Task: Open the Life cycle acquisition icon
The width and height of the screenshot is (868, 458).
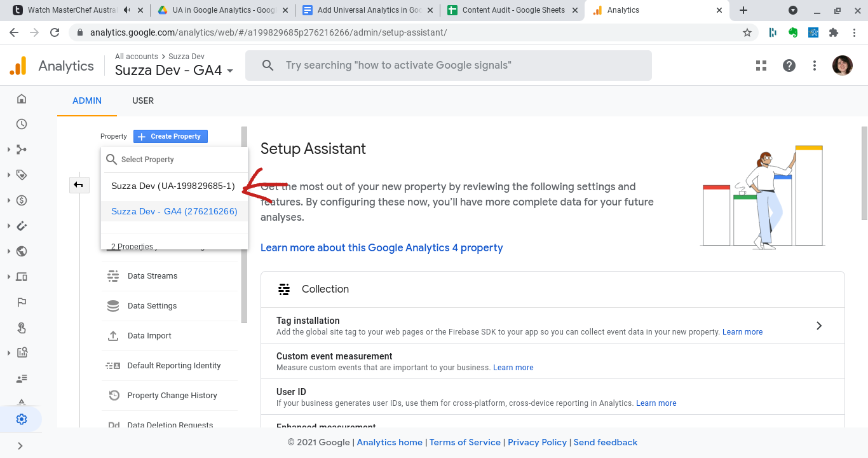Action: pos(22,149)
